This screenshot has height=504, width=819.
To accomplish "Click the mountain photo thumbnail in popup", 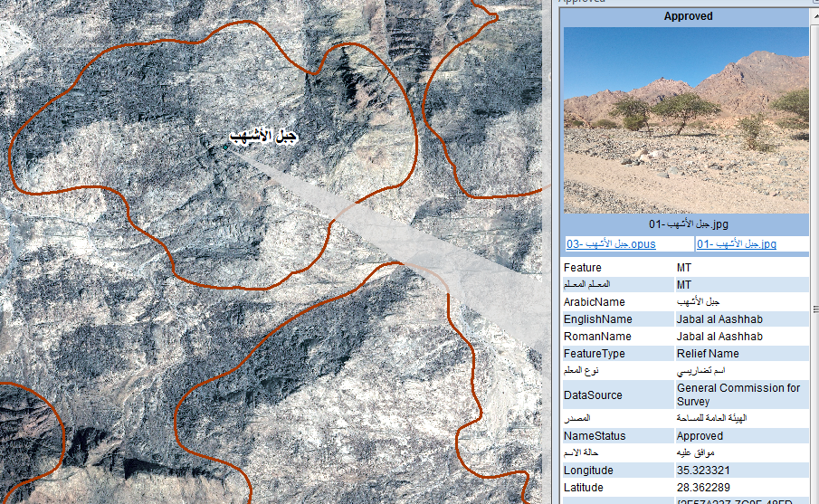I will (686, 120).
